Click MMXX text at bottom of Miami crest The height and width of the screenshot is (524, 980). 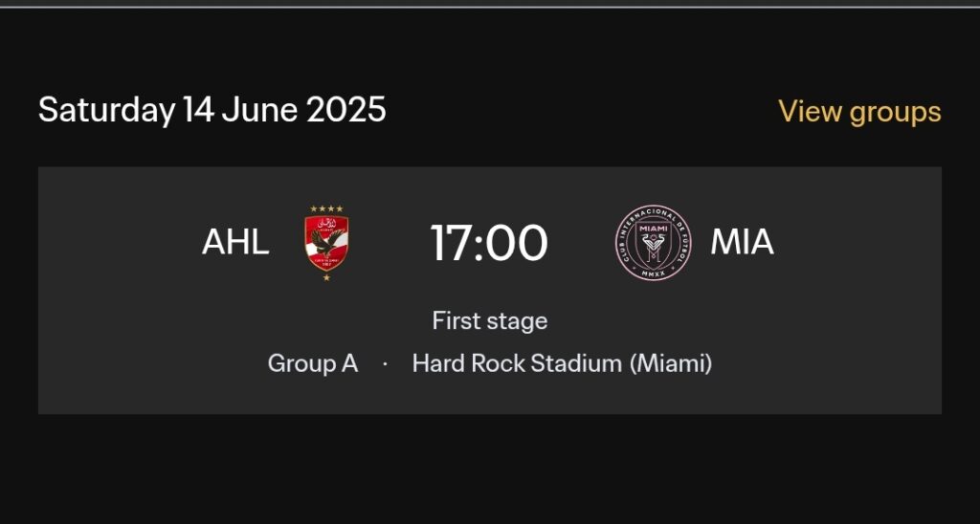(x=652, y=272)
